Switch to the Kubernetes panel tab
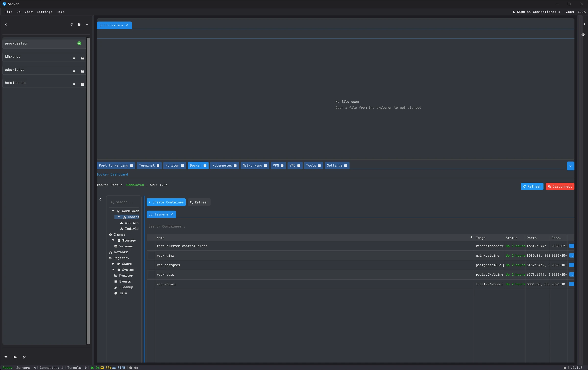 click(x=224, y=166)
